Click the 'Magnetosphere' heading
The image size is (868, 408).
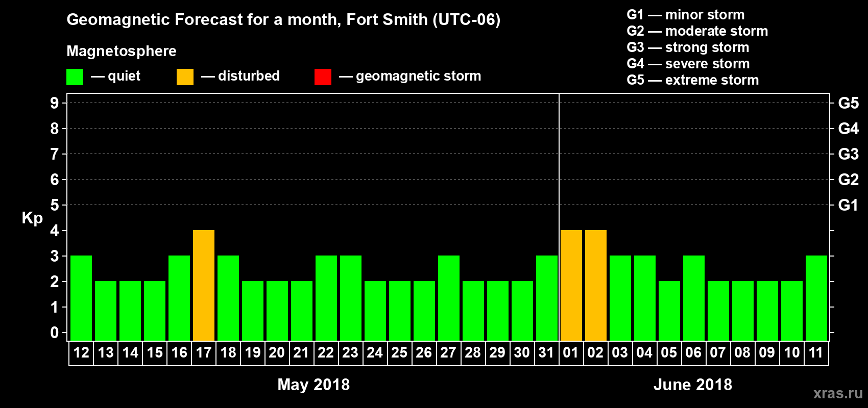pyautogui.click(x=122, y=52)
